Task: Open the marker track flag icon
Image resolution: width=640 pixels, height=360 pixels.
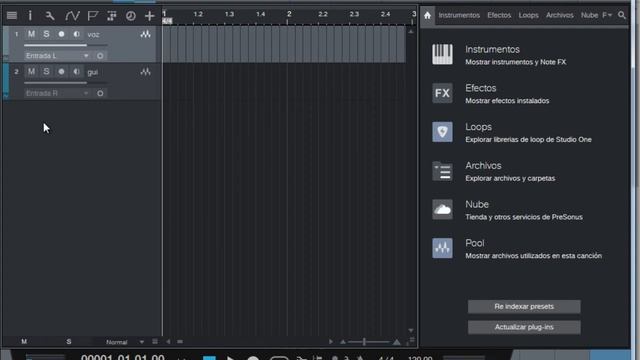Action: point(93,16)
